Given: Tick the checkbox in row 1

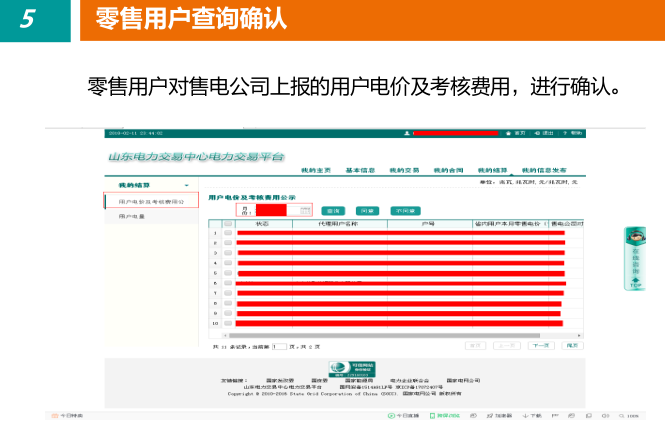Looking at the screenshot, I should click(x=228, y=233).
